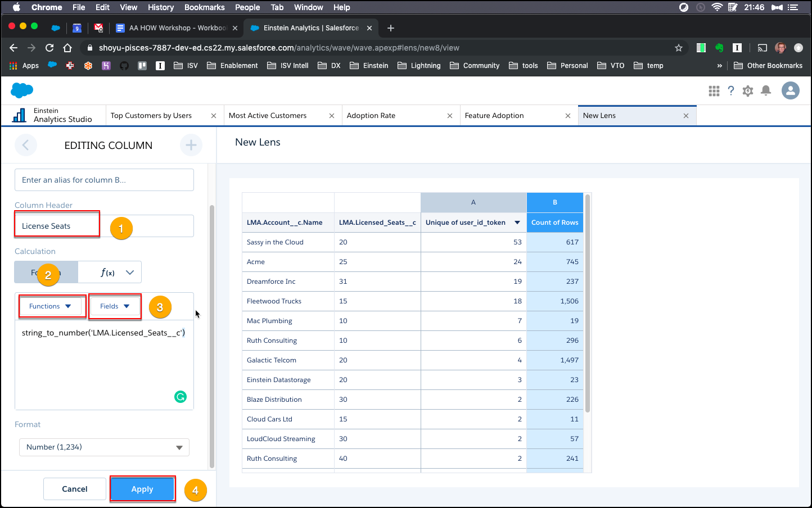Screen dimensions: 812x508
Task: Click the Grammarly icon in formula box
Action: (181, 397)
